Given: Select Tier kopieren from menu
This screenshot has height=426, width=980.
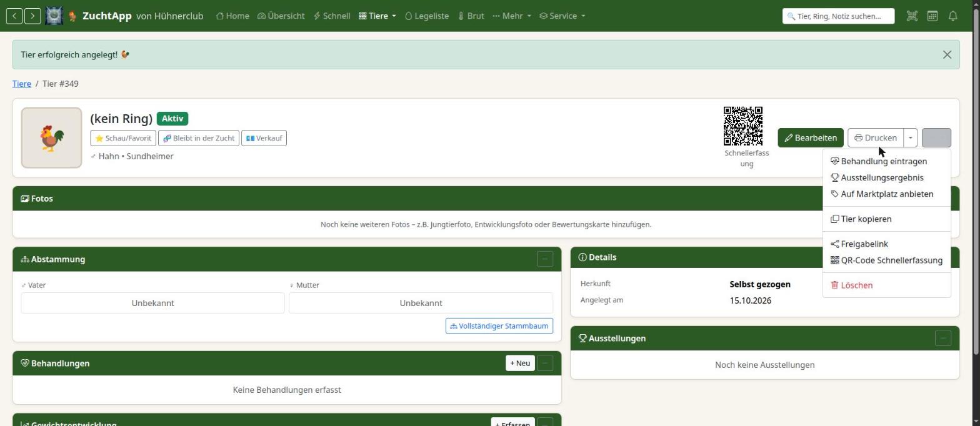Looking at the screenshot, I should point(886,219).
